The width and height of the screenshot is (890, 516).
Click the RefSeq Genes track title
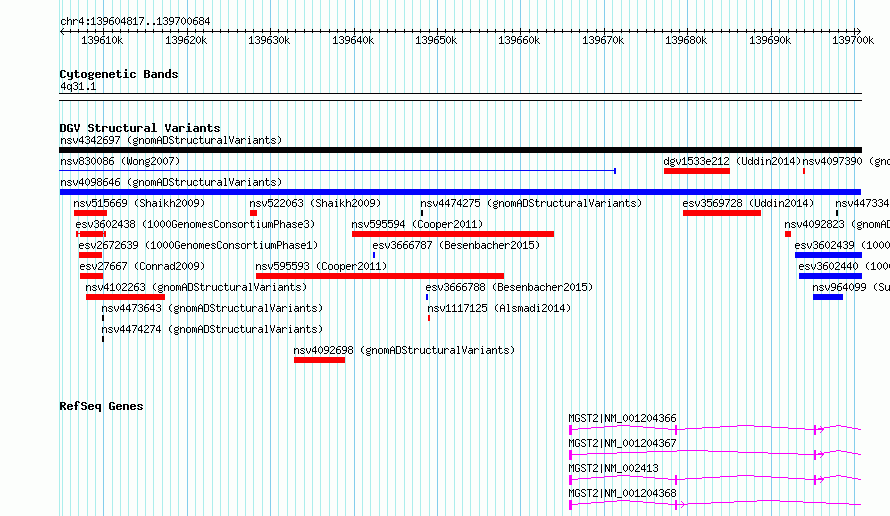[x=101, y=406]
